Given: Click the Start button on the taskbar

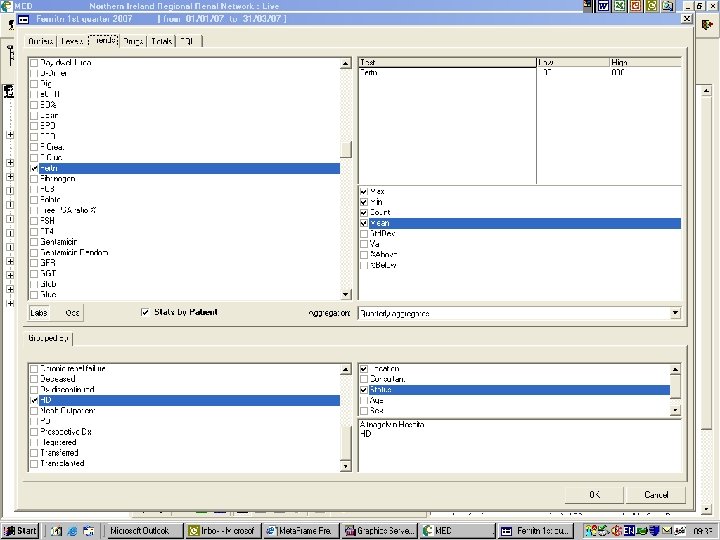Looking at the screenshot, I should coord(20,531).
